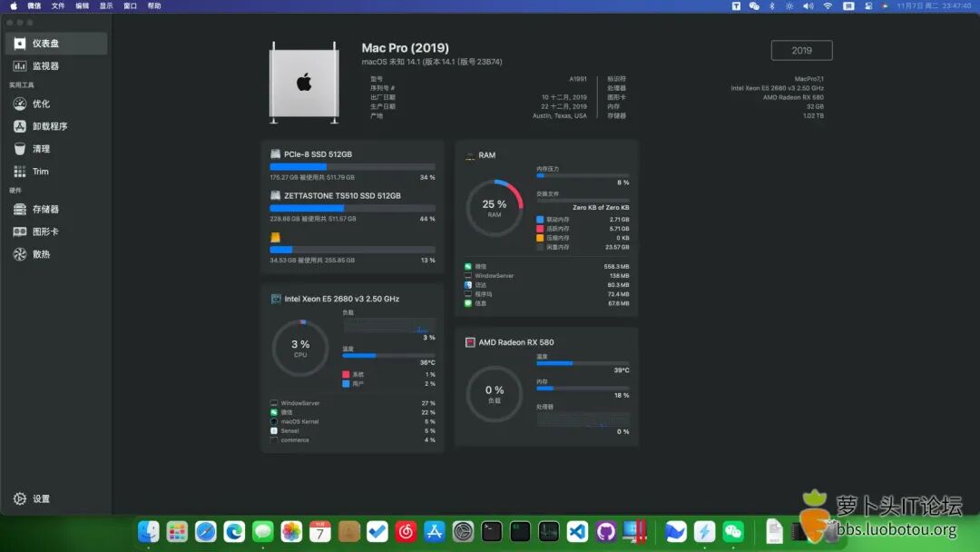Image resolution: width=980 pixels, height=552 pixels.
Task: Open NetEase Music from the Dock
Action: pos(406,532)
